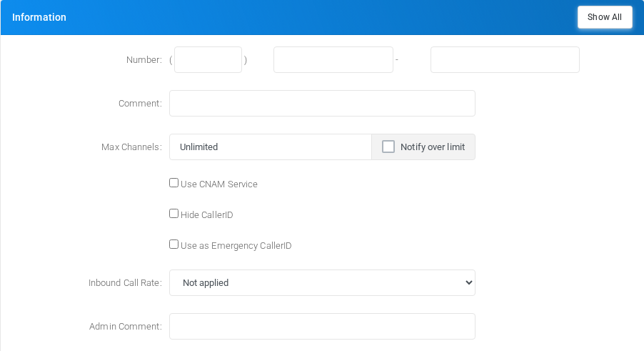Click the Information header title
Viewport: 644px width, 351px height.
[x=39, y=17]
